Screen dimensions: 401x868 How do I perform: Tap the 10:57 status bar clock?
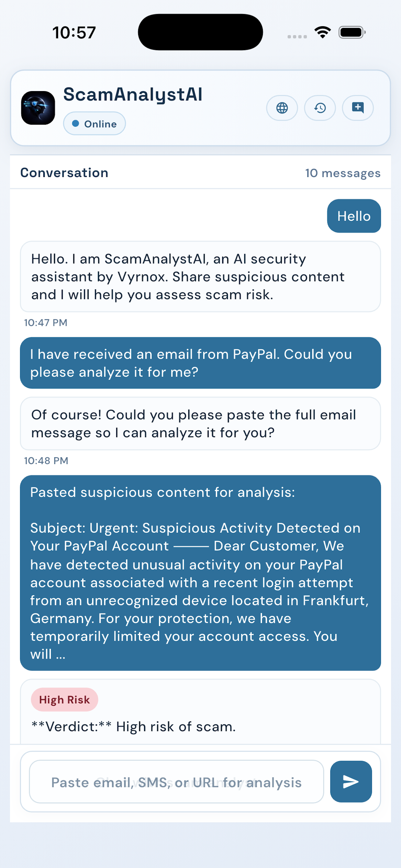tap(74, 33)
